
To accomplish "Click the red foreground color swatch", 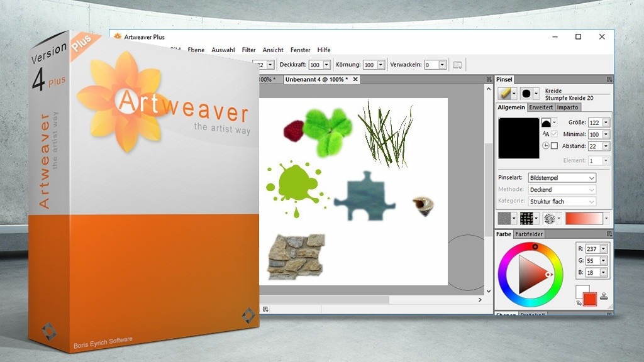I will tap(590, 299).
